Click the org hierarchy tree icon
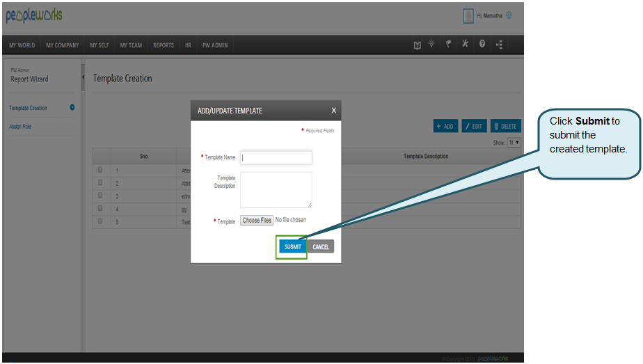This screenshot has width=643, height=364. pos(499,45)
